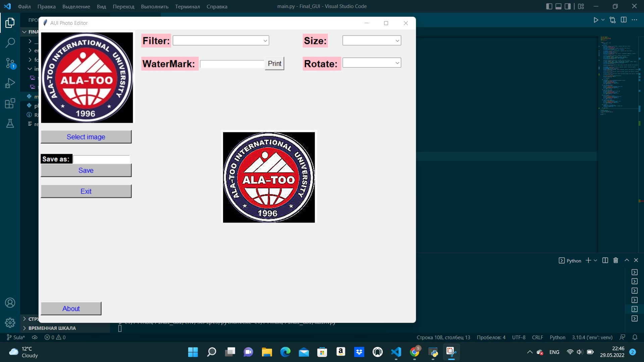Click inside the Save as text field
Image resolution: width=644 pixels, height=362 pixels.
pyautogui.click(x=102, y=159)
